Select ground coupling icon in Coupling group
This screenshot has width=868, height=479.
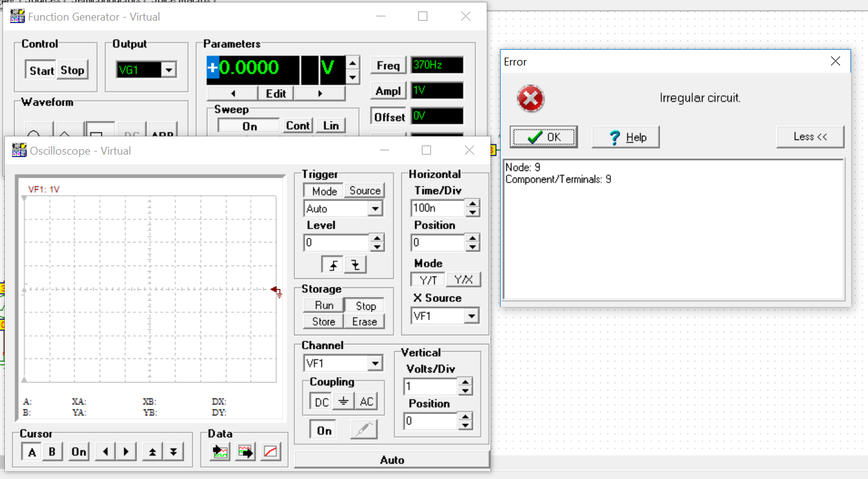coord(343,401)
